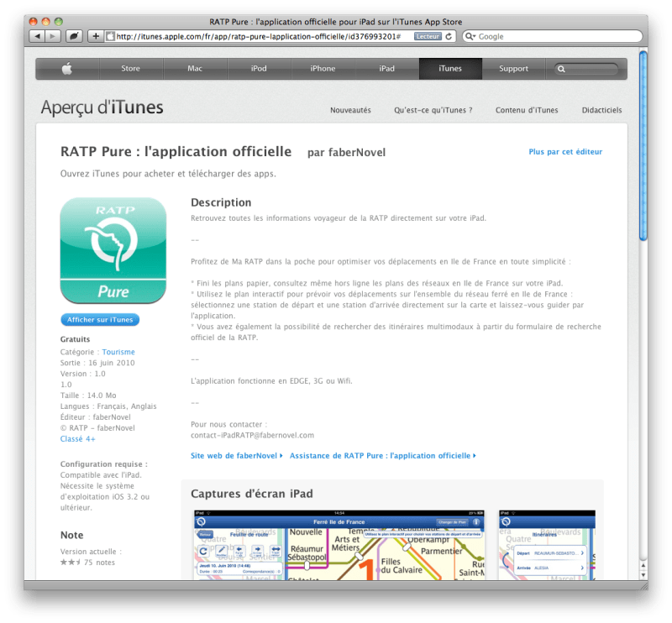Viewport: 672px width, 623px height.
Task: Click the par faberNovel text
Action: click(346, 153)
